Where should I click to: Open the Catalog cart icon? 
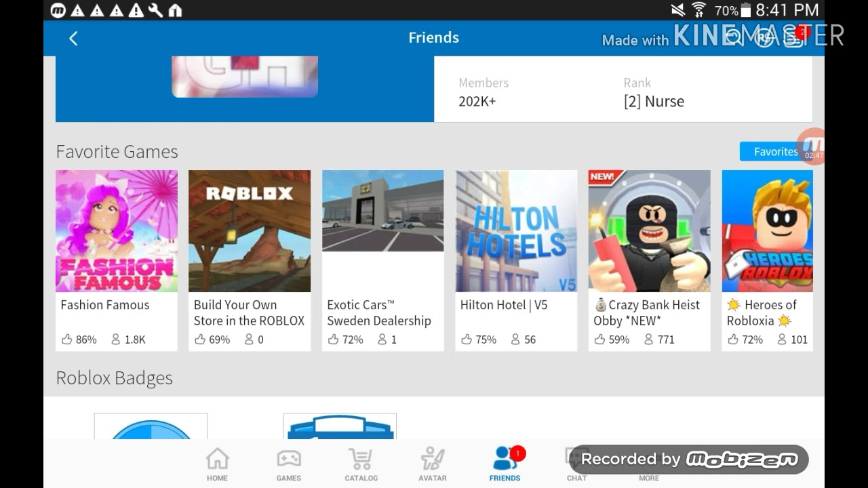361,464
